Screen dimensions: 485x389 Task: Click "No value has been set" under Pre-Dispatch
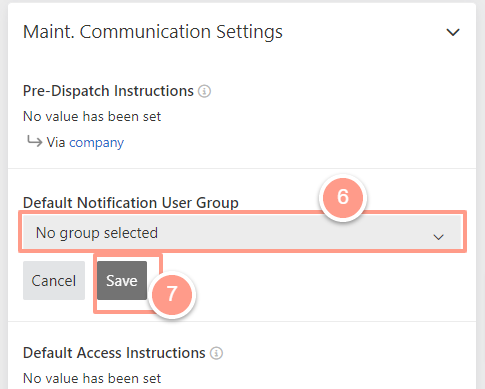coord(92,116)
